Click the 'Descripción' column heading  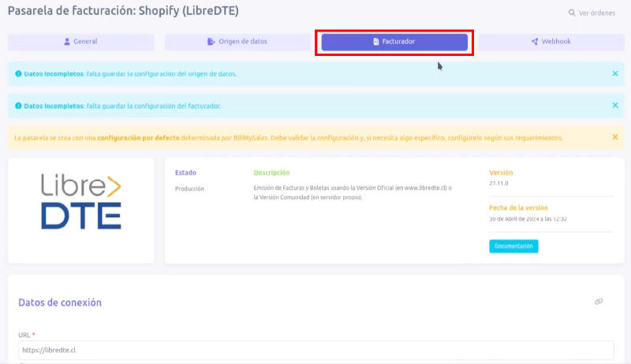click(271, 173)
